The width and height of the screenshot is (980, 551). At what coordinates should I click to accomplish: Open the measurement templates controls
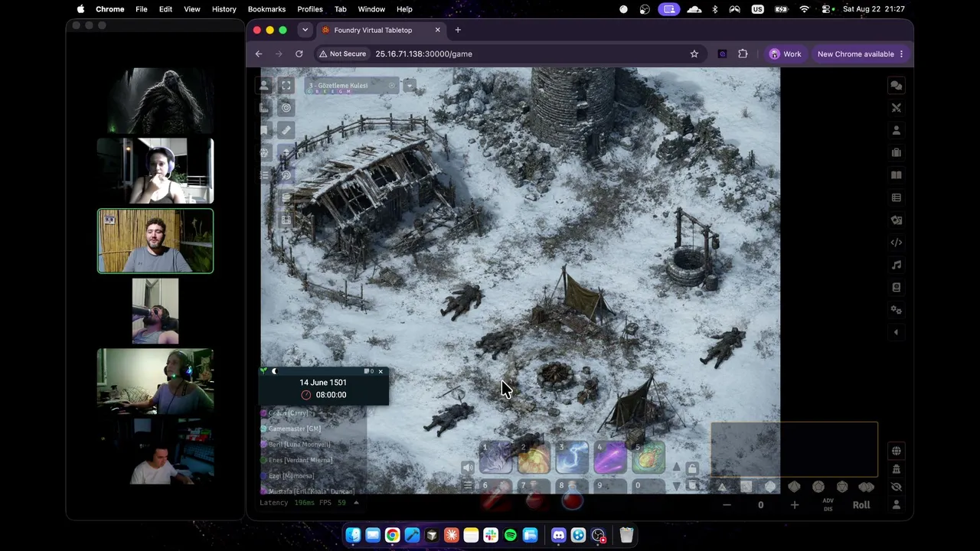pos(264,108)
